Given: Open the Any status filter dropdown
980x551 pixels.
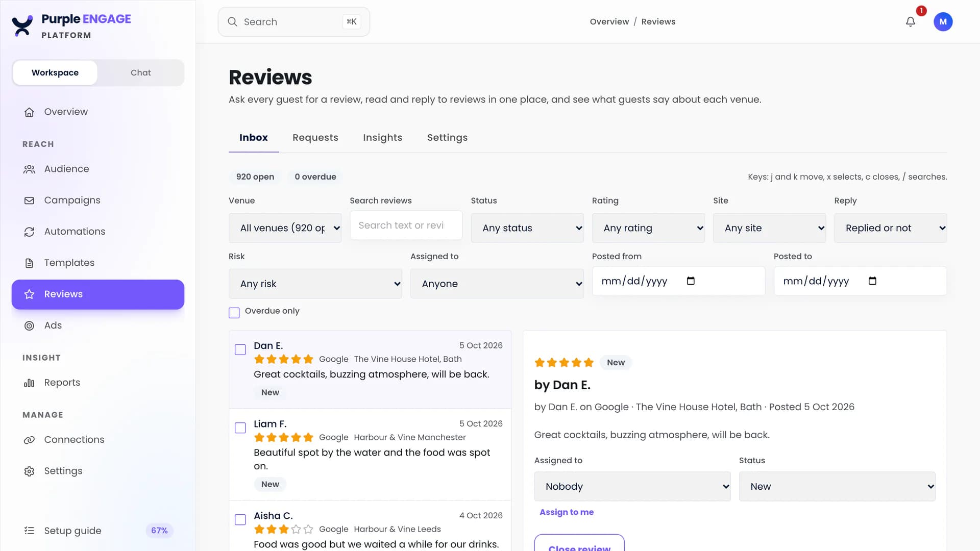Looking at the screenshot, I should pos(527,228).
